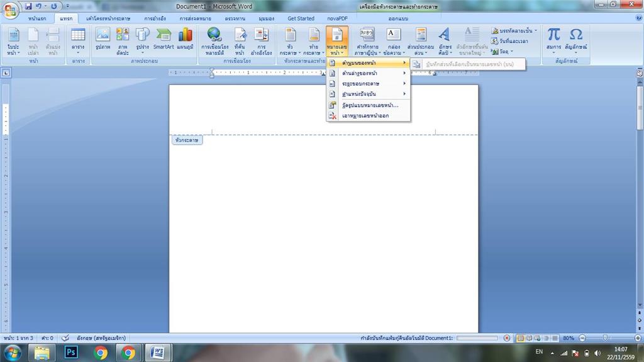Image resolution: width=644 pixels, height=362 pixels.
Task: Expand the Page Margins (ระยะขอบกระดาษ) submenu
Action: coord(369,84)
